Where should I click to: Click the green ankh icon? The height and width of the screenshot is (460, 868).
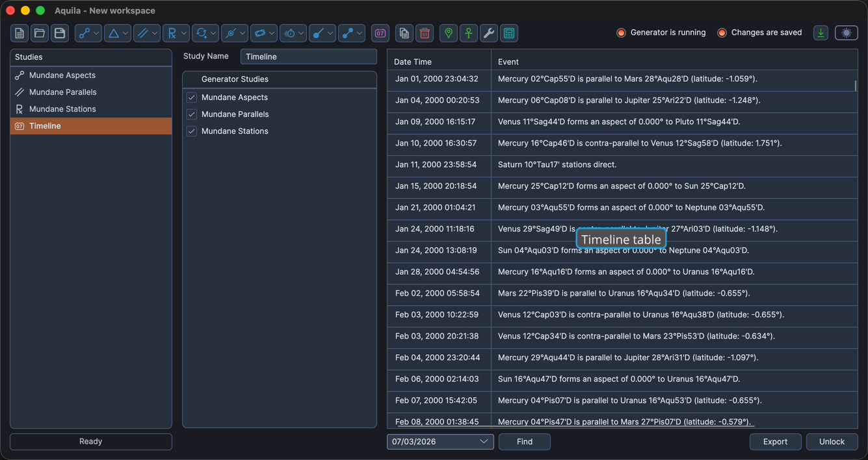point(469,33)
